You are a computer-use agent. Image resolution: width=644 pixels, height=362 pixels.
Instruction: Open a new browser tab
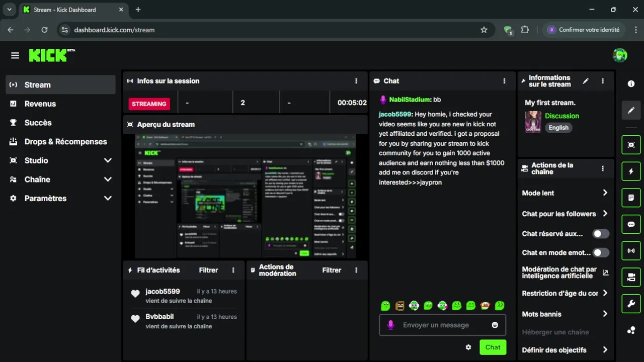(x=138, y=10)
